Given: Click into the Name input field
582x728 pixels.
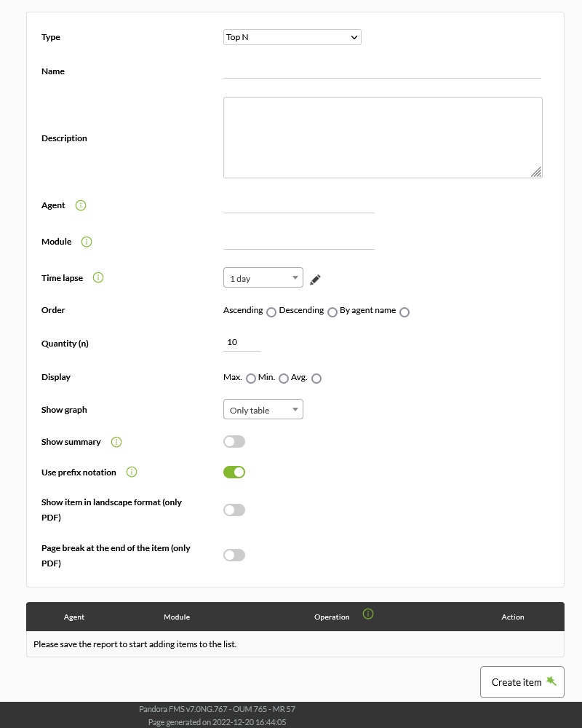Looking at the screenshot, I should click(382, 71).
